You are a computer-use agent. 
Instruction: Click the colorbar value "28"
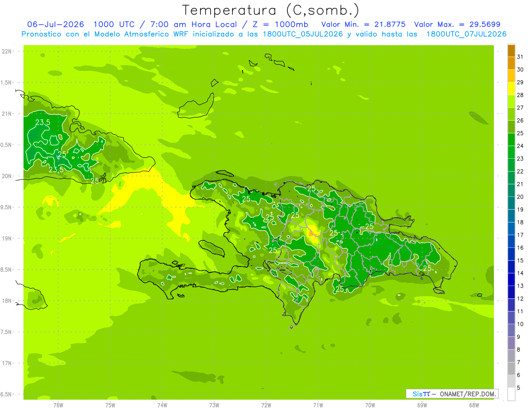coord(520,95)
